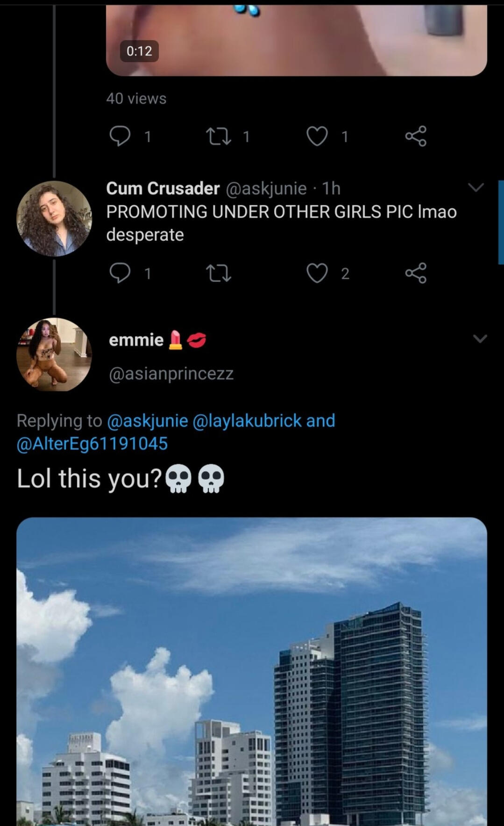Viewport: 504px width, 826px height.
Task: Share the video tweet with 40 views
Action: coord(416,136)
